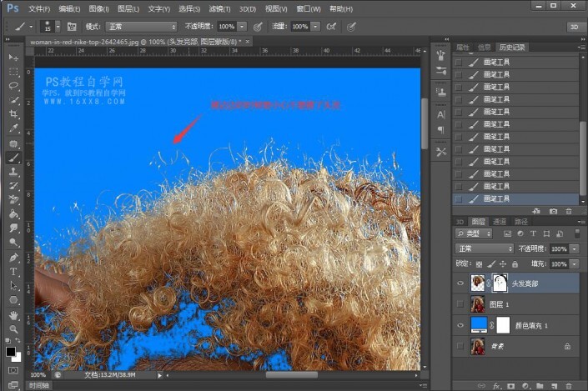The image size is (588, 391).
Task: Hide the 头发亮部 layer
Action: tap(461, 283)
